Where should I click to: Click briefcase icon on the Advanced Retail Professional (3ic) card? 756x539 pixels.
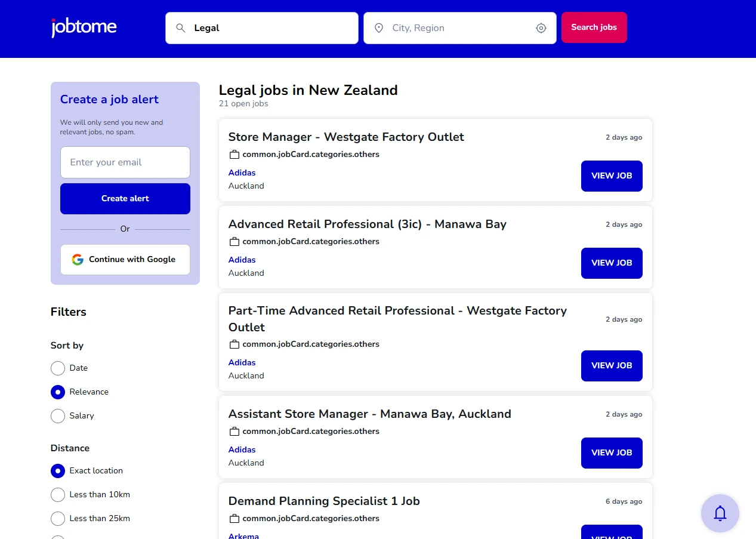[x=234, y=242]
